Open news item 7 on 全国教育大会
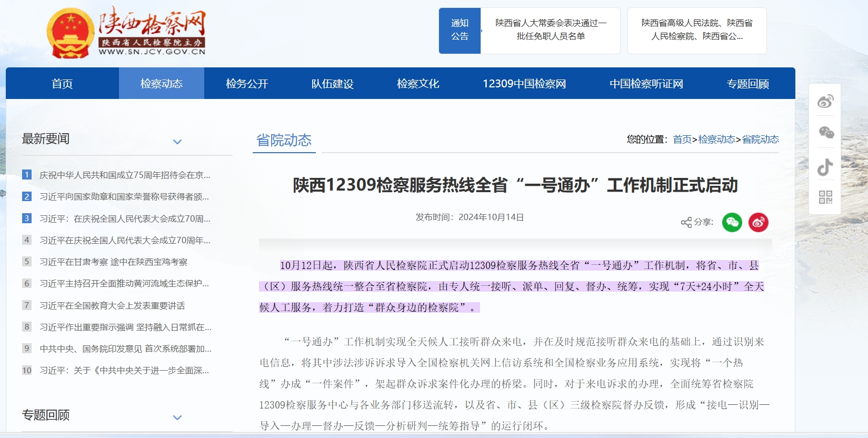Image resolution: width=868 pixels, height=438 pixels. 112,305
